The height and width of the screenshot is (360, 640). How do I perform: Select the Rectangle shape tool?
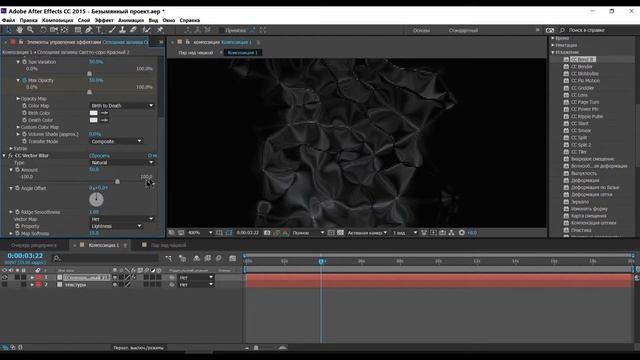[x=78, y=30]
